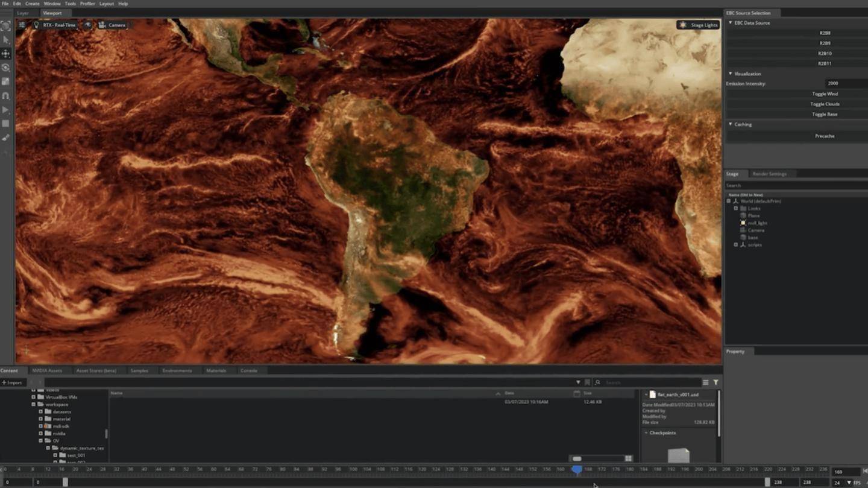This screenshot has height=488, width=868.
Task: Collapse the EBC Data Source section
Action: [x=731, y=23]
